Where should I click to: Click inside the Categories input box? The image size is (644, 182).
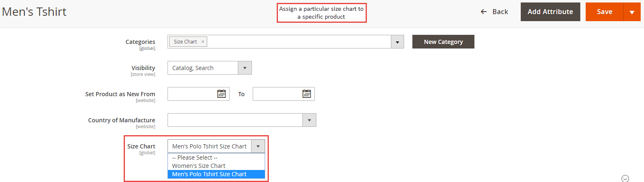coord(298,42)
